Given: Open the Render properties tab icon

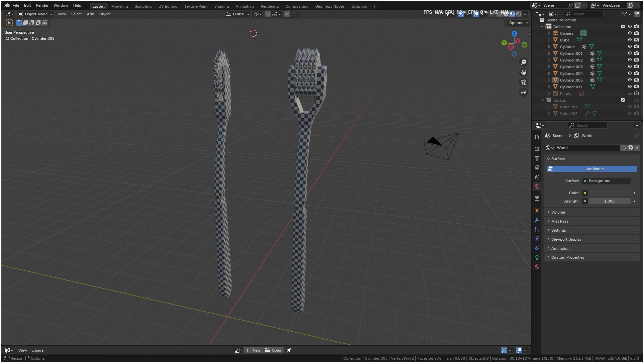Looking at the screenshot, I should coord(537,149).
